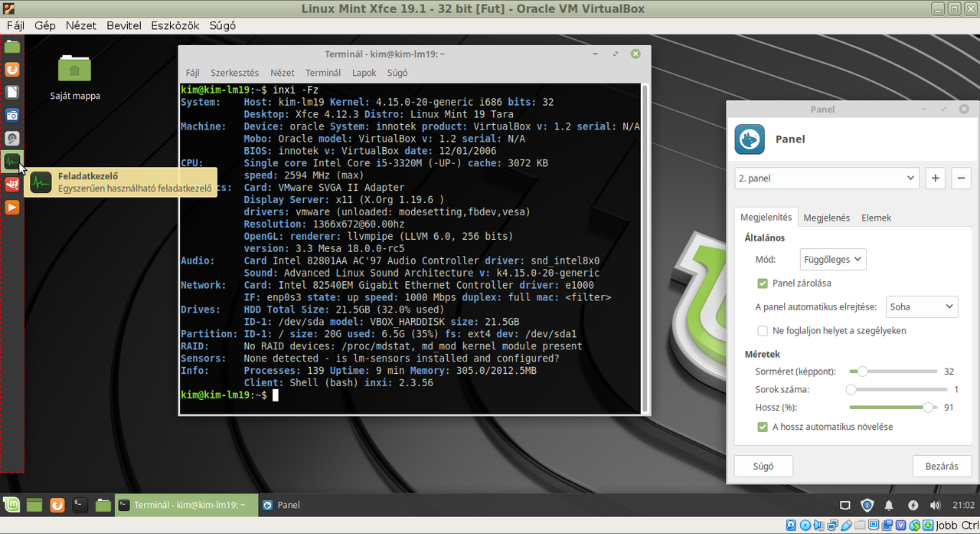The height and width of the screenshot is (534, 980).
Task: Open the Saját mappa desktop folder
Action: pos(75,77)
